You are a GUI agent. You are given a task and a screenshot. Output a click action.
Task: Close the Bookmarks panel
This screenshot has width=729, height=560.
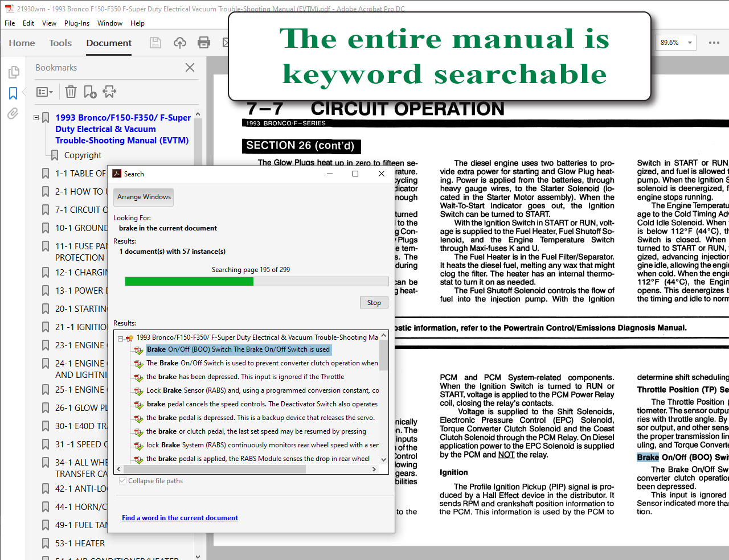coord(190,68)
